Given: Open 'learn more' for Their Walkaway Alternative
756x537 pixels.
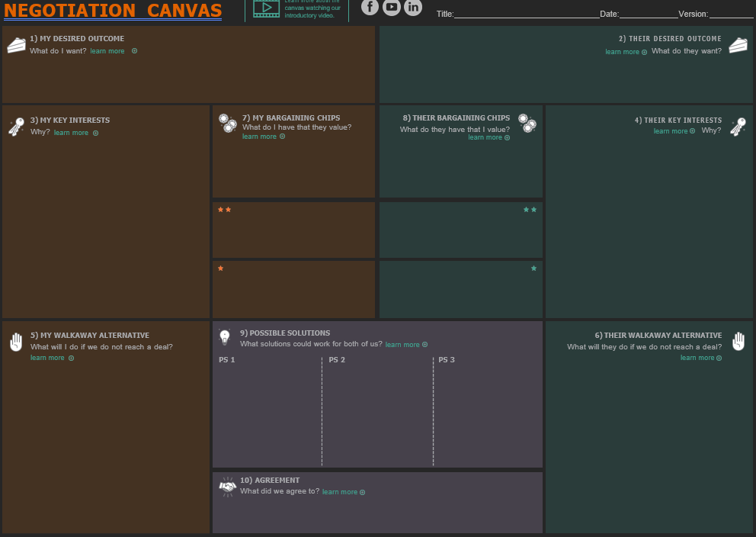Looking at the screenshot, I should click(697, 358).
